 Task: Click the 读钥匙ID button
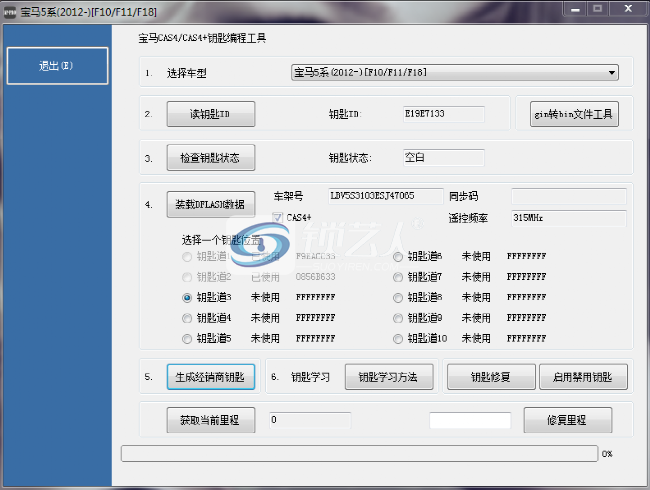[x=211, y=114]
